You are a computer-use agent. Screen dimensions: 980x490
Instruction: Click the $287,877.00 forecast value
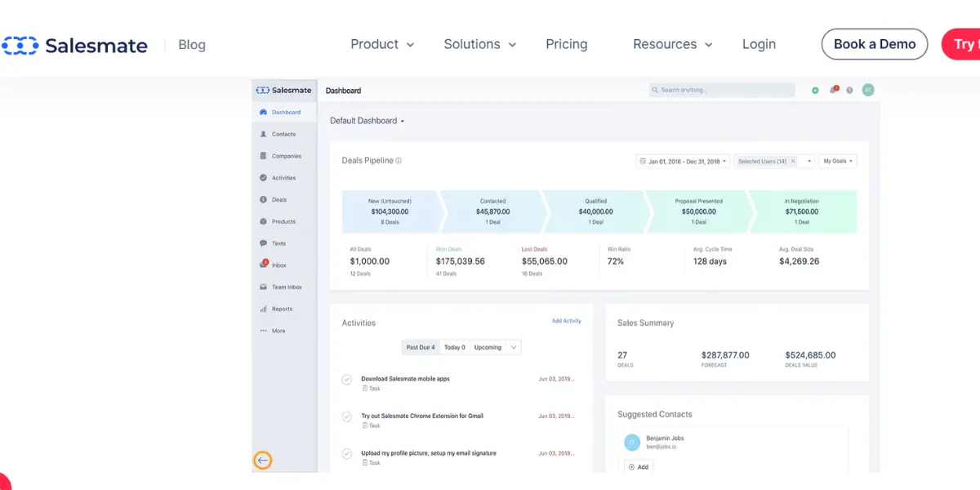(x=725, y=355)
